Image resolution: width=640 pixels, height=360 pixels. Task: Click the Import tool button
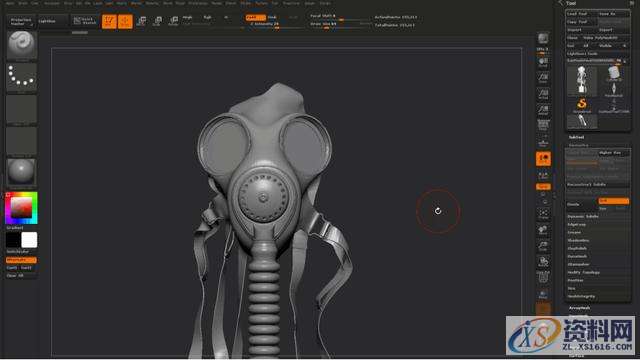(x=581, y=30)
